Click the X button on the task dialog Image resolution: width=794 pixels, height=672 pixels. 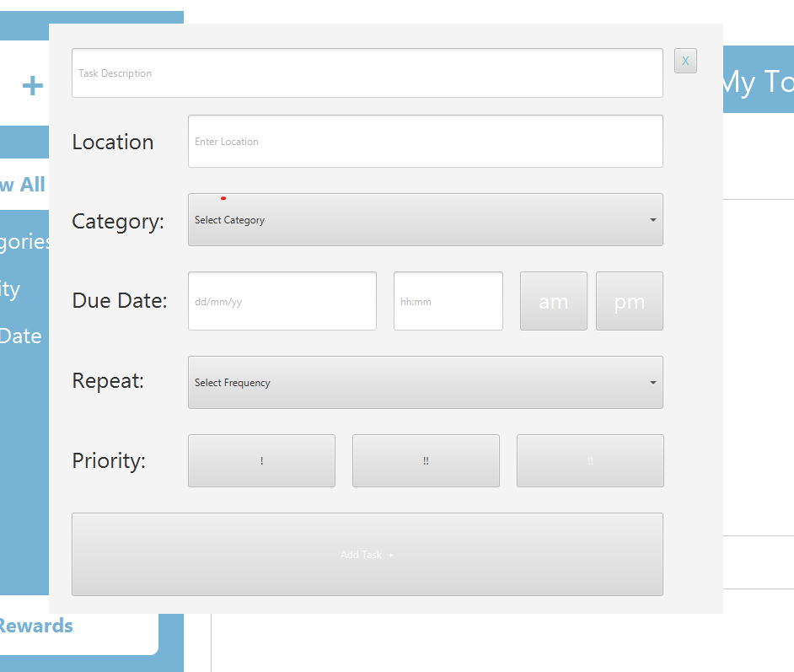pyautogui.click(x=685, y=61)
